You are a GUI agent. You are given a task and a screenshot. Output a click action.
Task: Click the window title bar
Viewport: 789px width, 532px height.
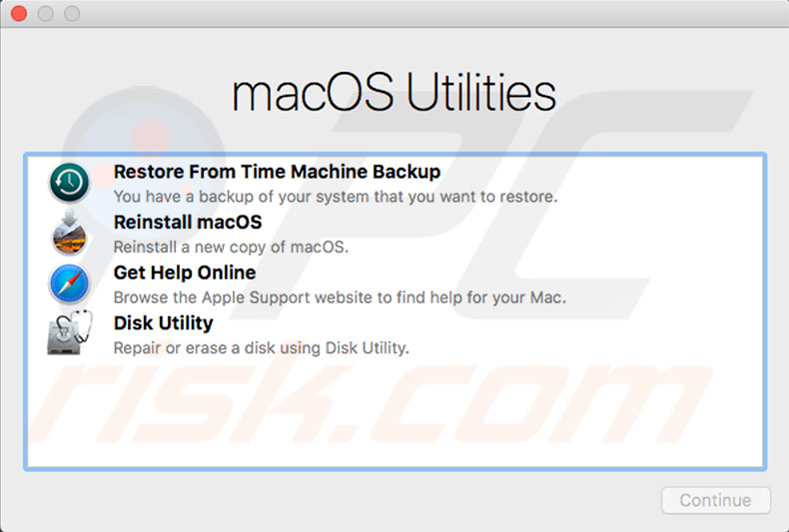[399, 14]
